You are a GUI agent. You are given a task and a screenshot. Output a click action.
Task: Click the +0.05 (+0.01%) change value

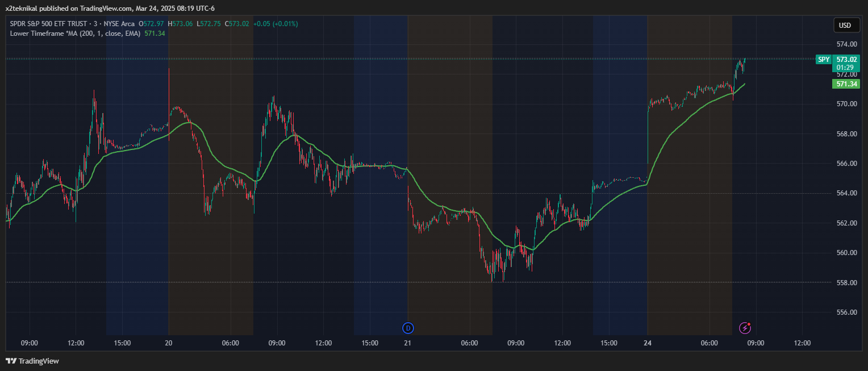276,24
